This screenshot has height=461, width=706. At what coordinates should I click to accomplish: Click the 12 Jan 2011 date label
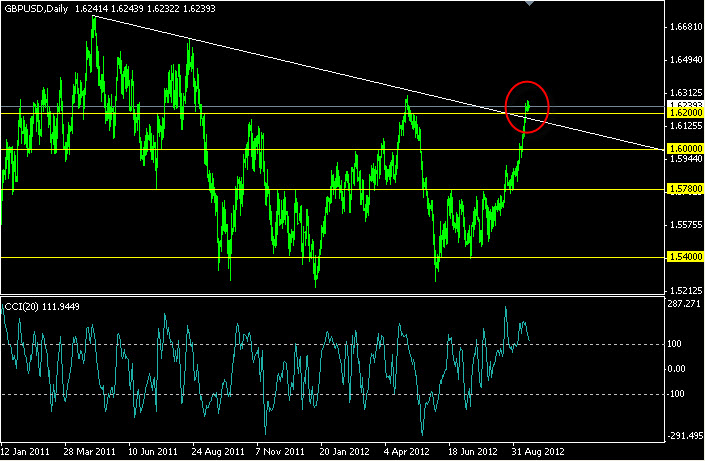click(x=25, y=452)
